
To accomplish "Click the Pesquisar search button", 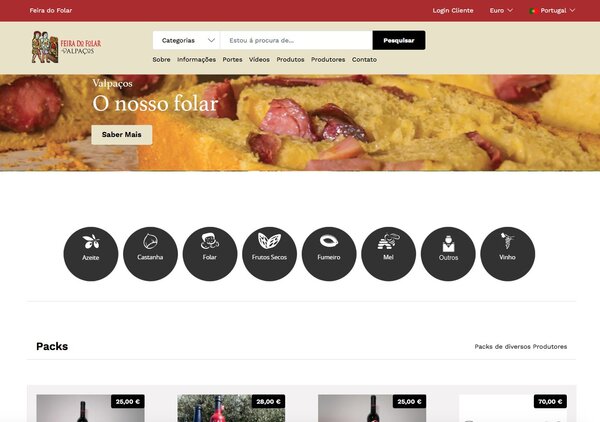I will (x=399, y=40).
